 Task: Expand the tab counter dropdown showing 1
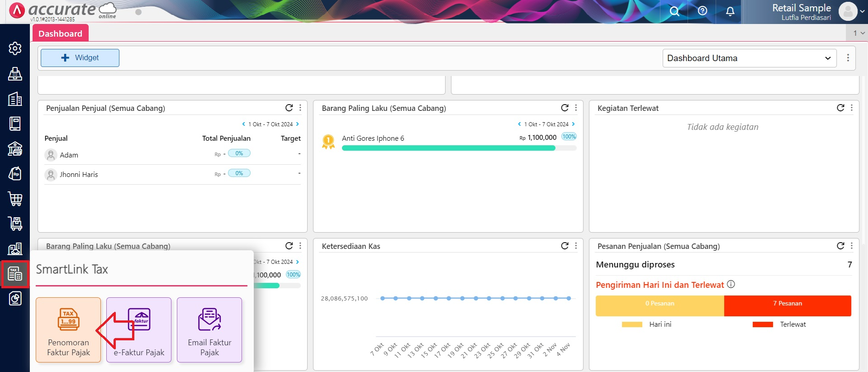(x=859, y=33)
